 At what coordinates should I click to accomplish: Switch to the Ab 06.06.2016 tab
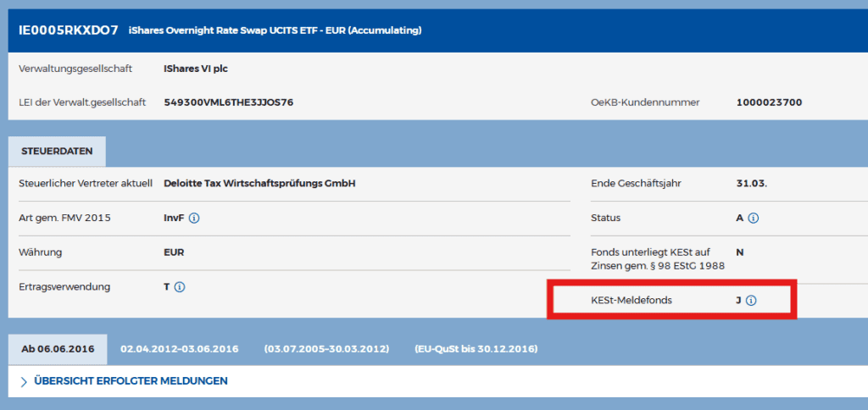(58, 349)
